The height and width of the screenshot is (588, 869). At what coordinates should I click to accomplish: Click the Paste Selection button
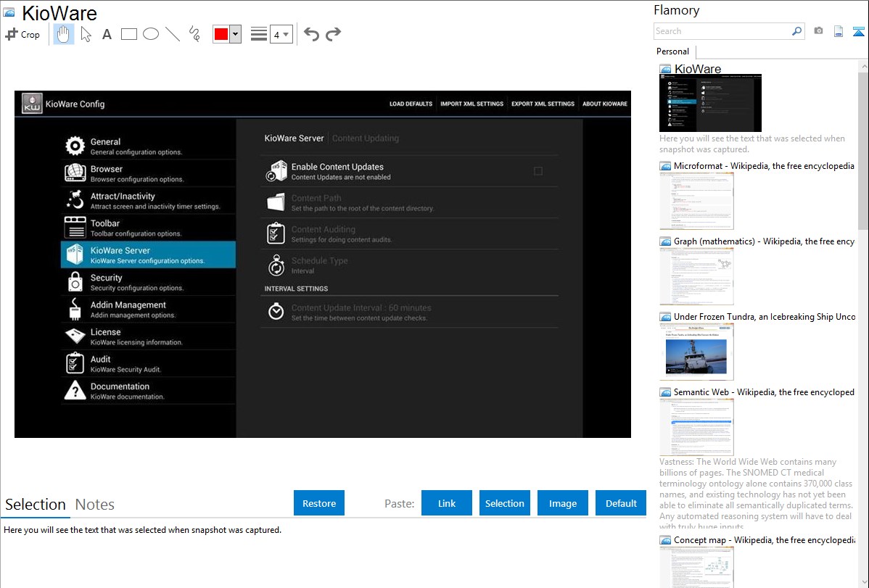[x=505, y=503]
